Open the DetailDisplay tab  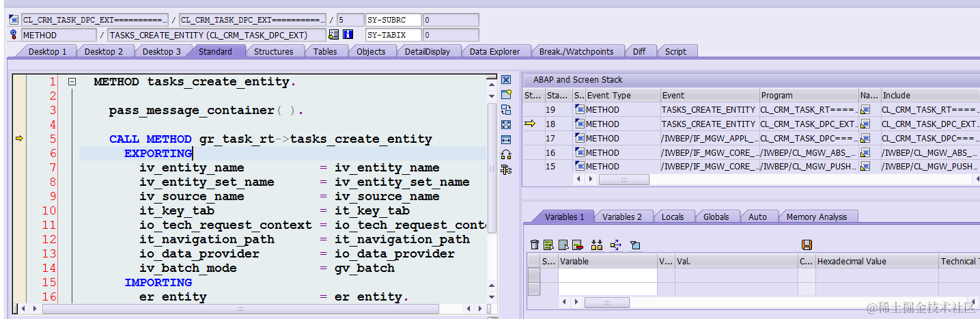pos(427,51)
